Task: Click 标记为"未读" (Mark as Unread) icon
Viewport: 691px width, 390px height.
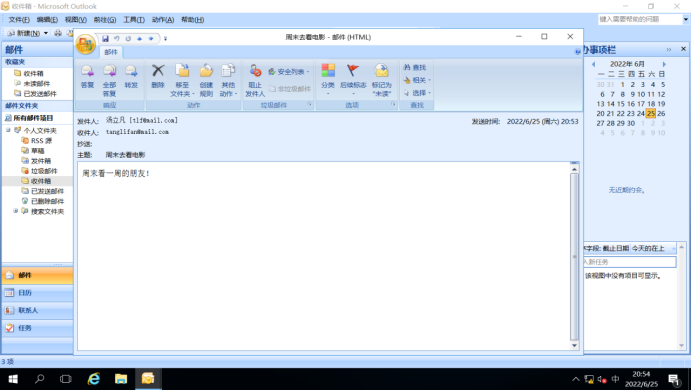Action: pyautogui.click(x=382, y=80)
